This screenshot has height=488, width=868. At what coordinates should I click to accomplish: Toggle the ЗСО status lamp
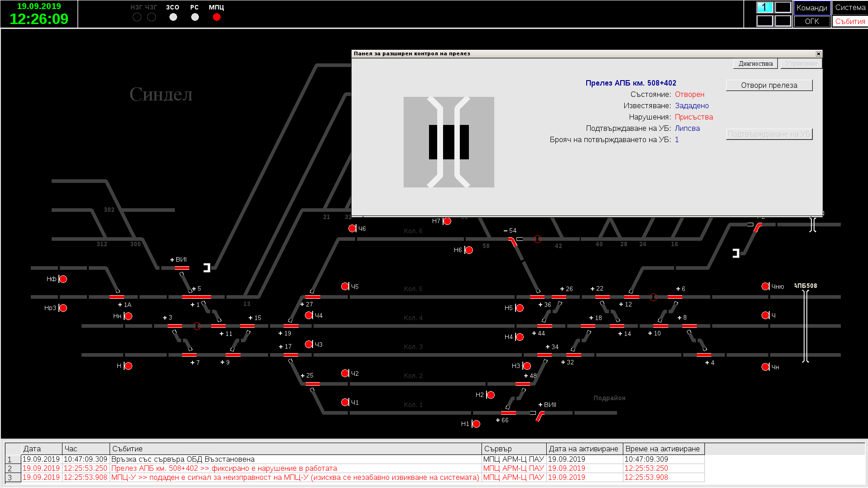(173, 17)
